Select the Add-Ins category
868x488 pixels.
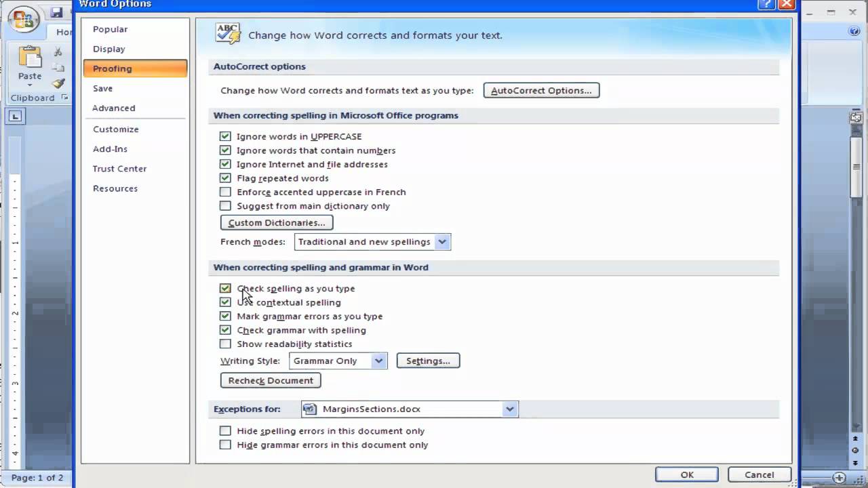click(x=134, y=149)
